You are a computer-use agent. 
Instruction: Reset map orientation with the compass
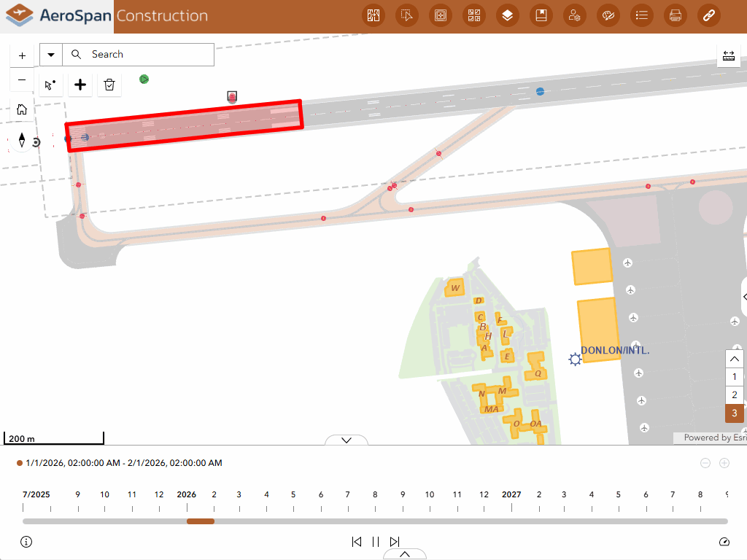tap(21, 139)
